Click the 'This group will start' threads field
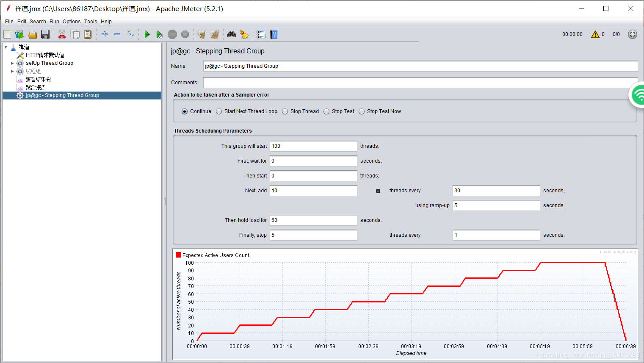644x363 pixels. click(x=313, y=146)
